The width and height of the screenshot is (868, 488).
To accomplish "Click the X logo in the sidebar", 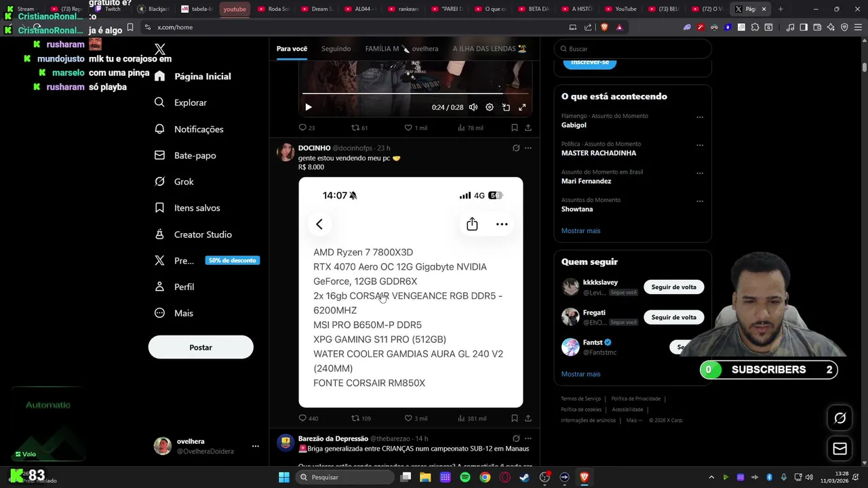I will pyautogui.click(x=160, y=49).
